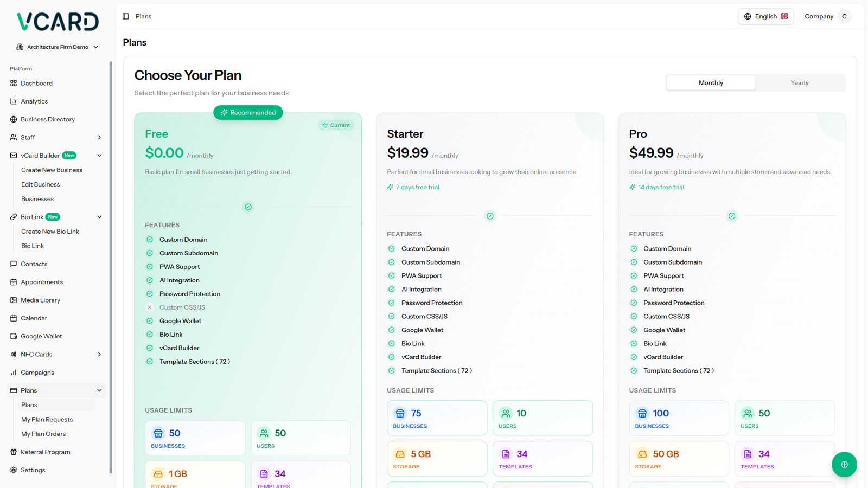
Task: Select Monthly billing option
Action: [711, 83]
